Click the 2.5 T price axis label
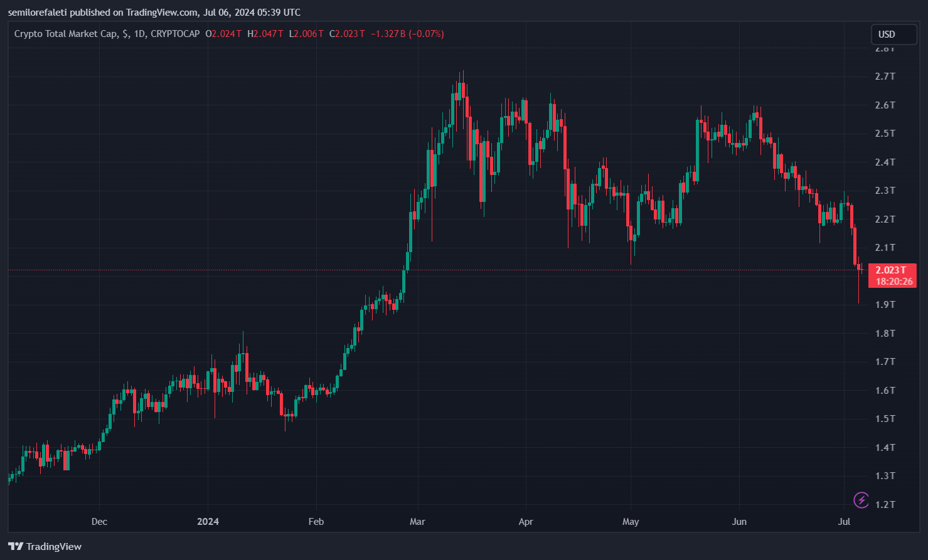Screen dimensions: 928x560 [x=885, y=134]
